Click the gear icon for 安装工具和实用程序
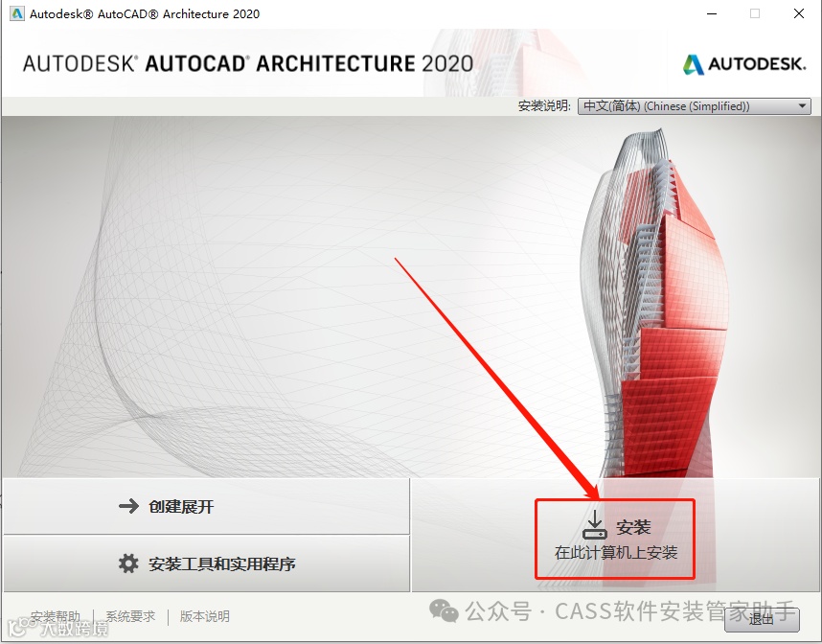822x644 pixels. 128,563
